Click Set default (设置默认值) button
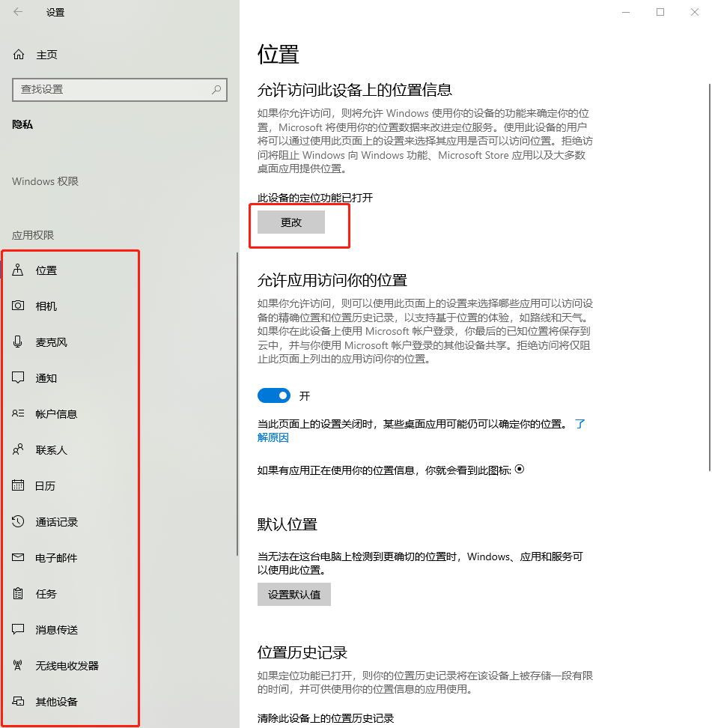712x728 pixels. (x=294, y=595)
